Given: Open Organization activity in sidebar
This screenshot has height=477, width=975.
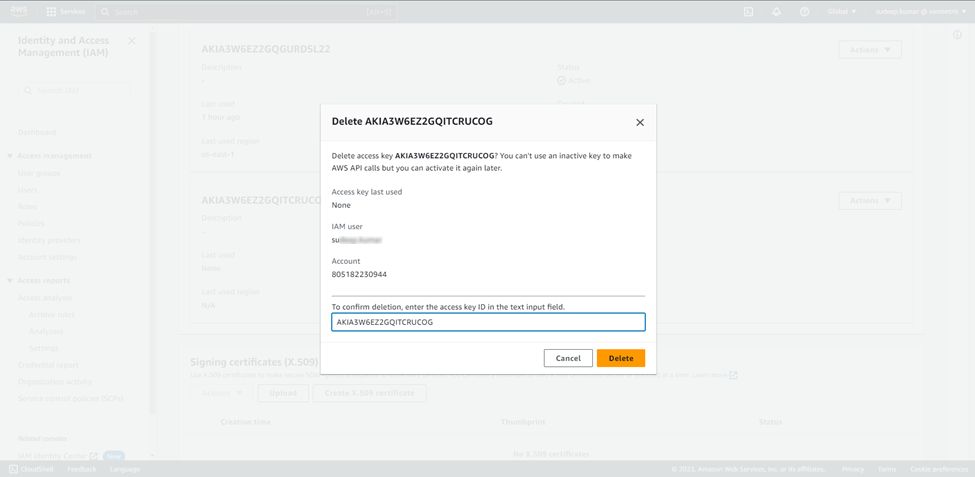Looking at the screenshot, I should tap(55, 382).
